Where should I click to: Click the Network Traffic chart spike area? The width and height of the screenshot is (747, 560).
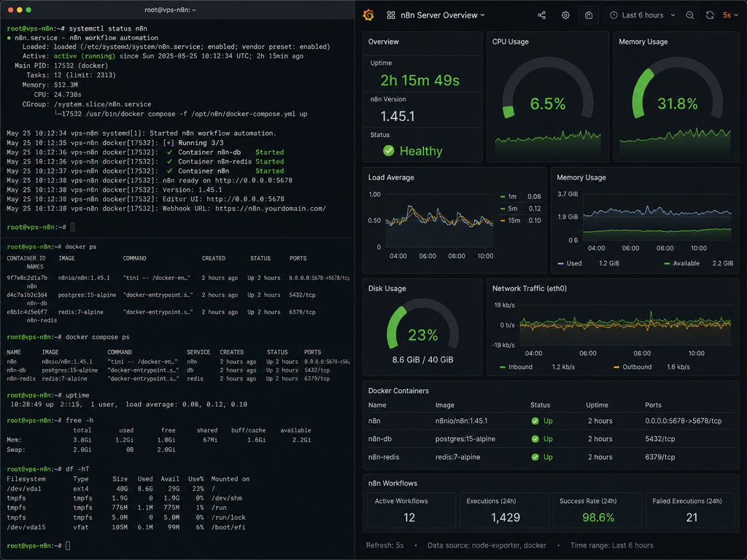651,320
